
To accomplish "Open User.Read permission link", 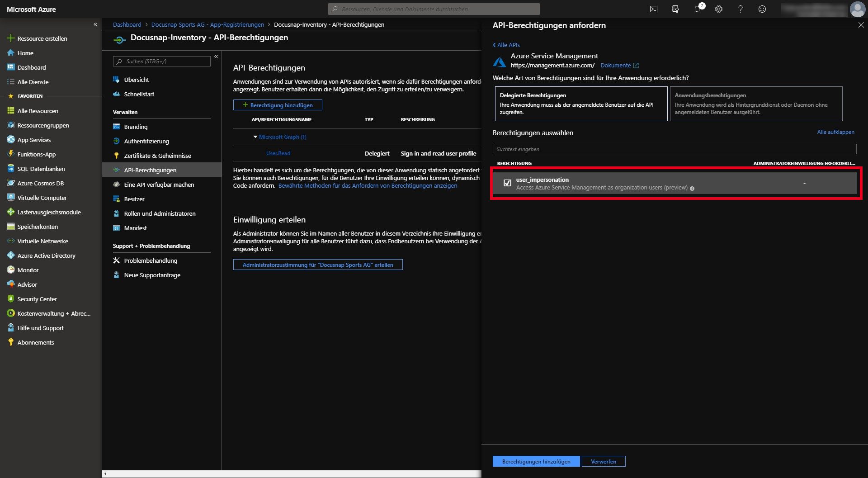I will pyautogui.click(x=278, y=153).
